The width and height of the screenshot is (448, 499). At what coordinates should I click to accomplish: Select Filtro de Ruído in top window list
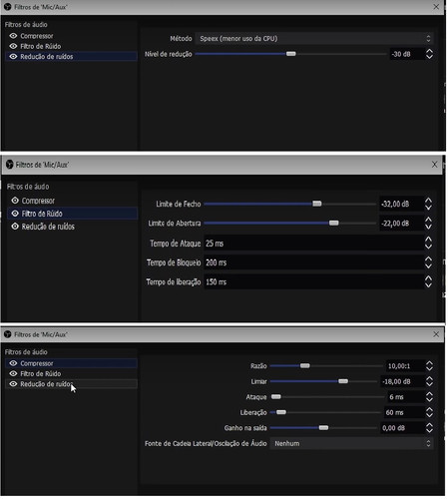[x=71, y=46]
